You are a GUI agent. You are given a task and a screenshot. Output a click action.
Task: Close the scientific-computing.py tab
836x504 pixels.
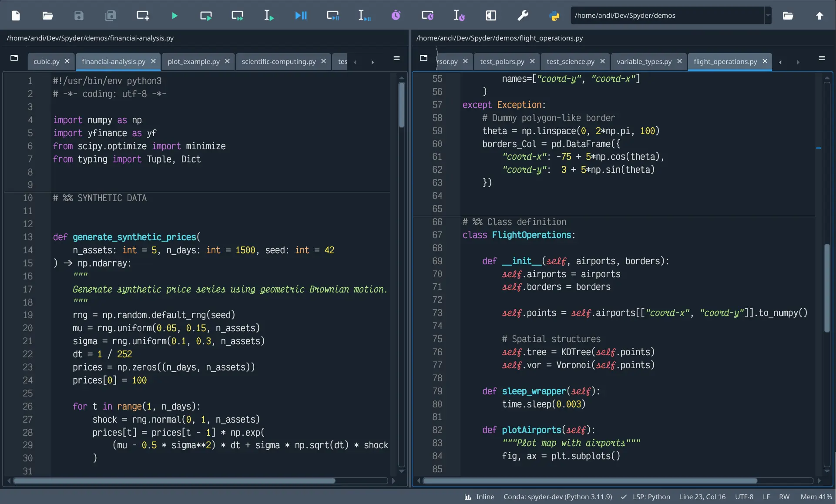tap(323, 61)
